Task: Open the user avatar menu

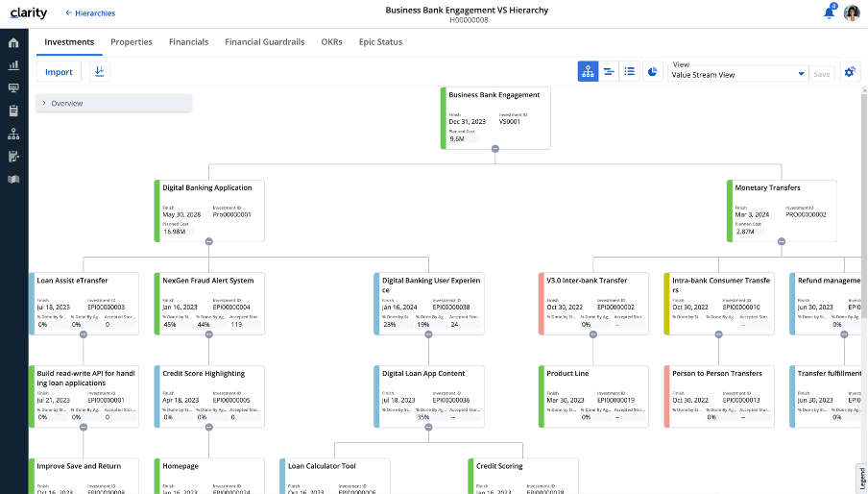Action: click(x=852, y=12)
